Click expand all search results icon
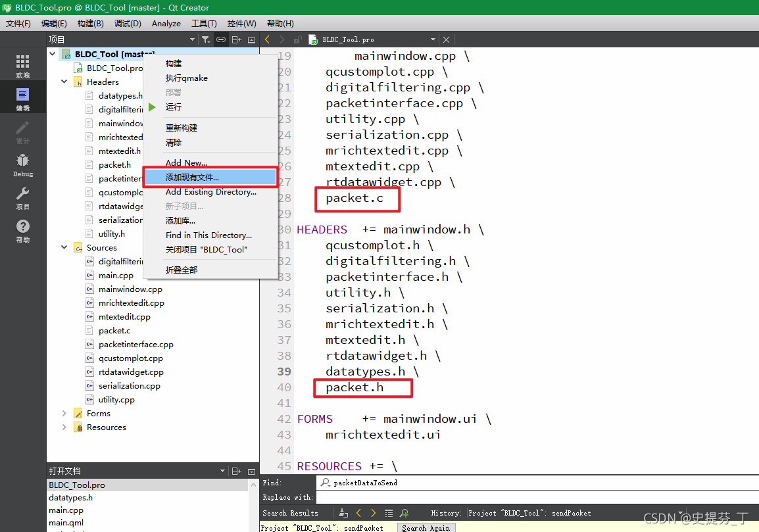The height and width of the screenshot is (532, 759). 389,513
